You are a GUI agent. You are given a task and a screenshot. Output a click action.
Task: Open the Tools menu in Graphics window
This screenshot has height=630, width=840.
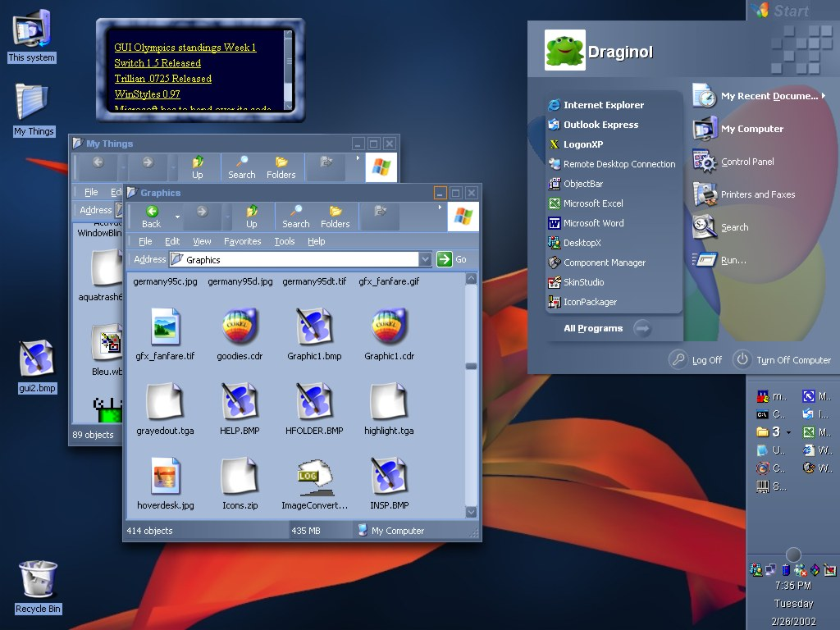285,241
